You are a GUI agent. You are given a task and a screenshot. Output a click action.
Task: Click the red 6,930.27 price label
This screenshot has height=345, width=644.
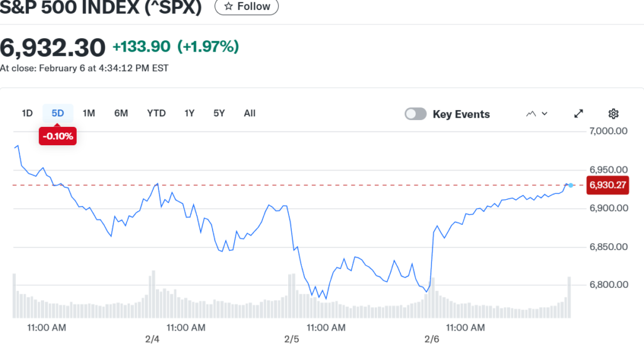tap(606, 185)
